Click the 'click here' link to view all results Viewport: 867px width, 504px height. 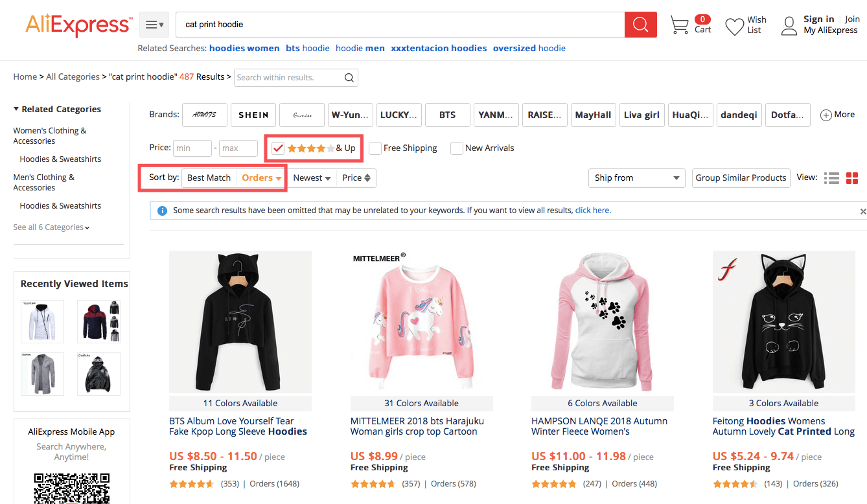[x=592, y=211]
